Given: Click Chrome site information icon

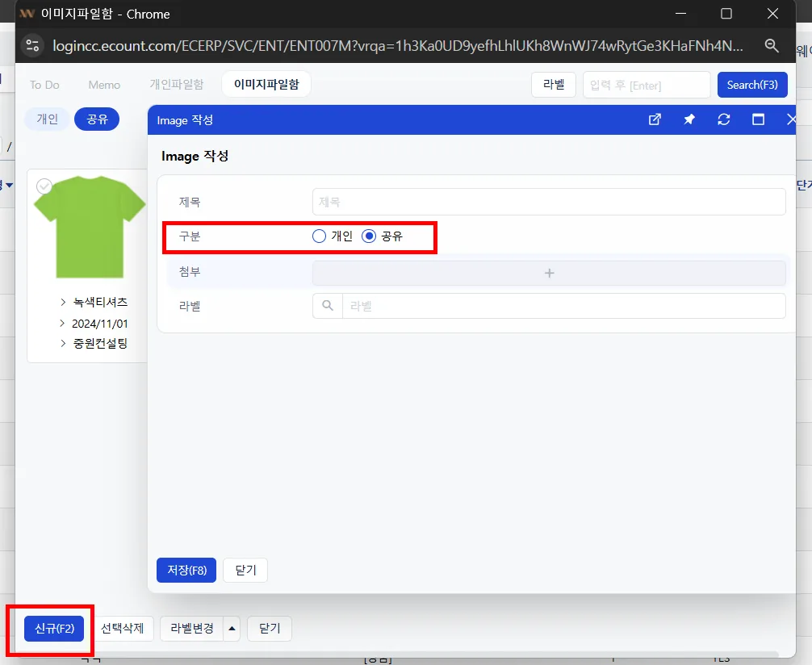Looking at the screenshot, I should point(32,45).
